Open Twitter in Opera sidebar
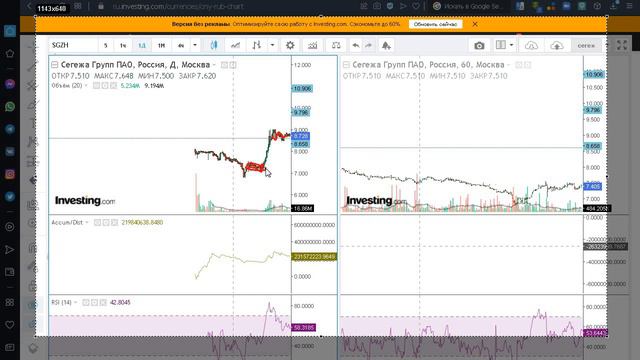The image size is (640, 360). tap(10, 197)
